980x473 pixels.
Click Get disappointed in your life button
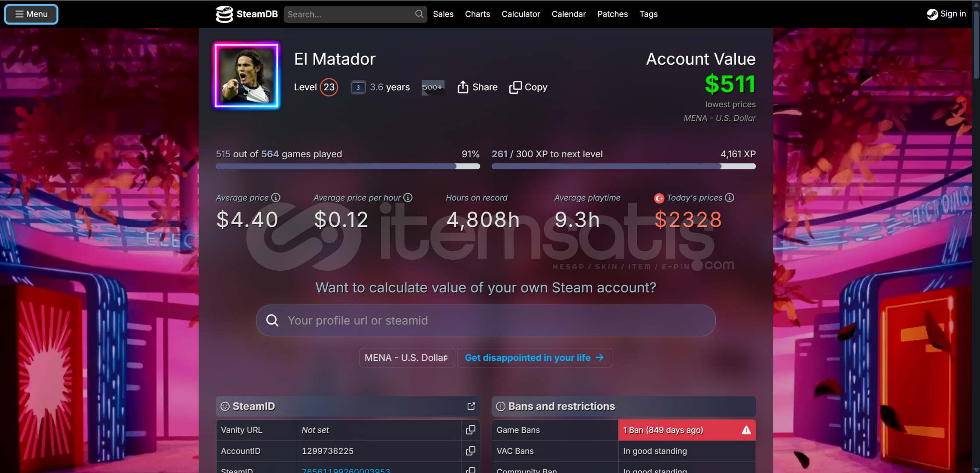coord(534,357)
